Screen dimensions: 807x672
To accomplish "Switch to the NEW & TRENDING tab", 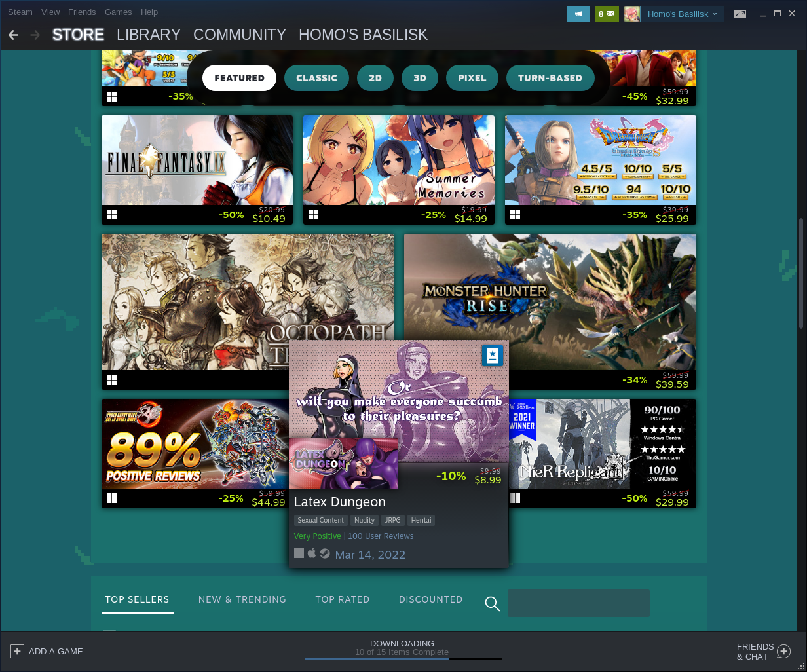I will click(x=242, y=599).
